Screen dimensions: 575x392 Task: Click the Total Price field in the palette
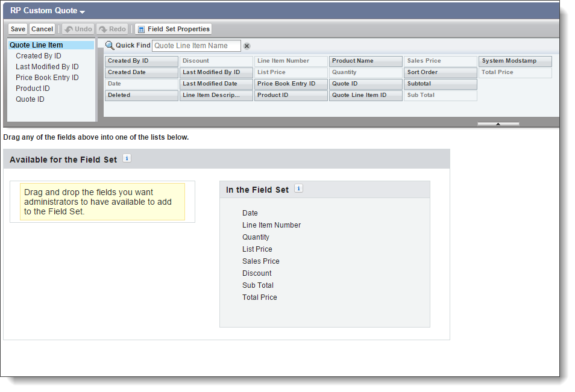515,72
